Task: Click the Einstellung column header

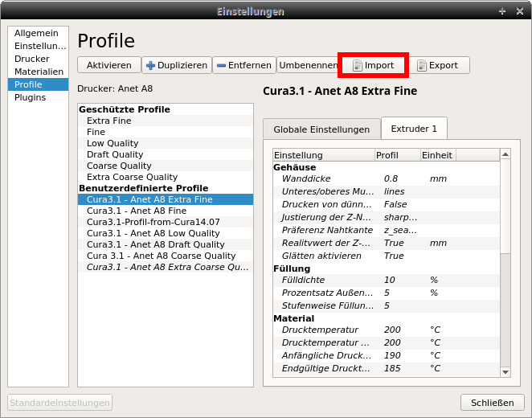Action: pyautogui.click(x=324, y=155)
